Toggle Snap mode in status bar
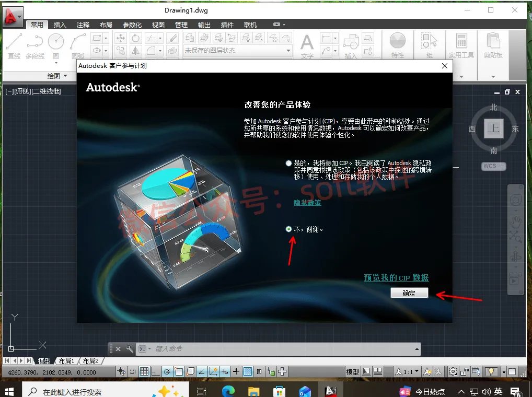 click(x=133, y=372)
